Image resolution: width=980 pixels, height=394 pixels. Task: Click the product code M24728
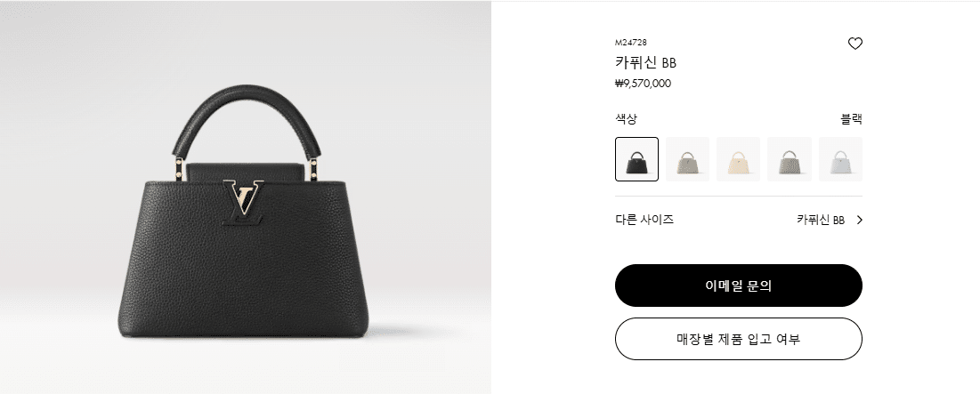[630, 43]
